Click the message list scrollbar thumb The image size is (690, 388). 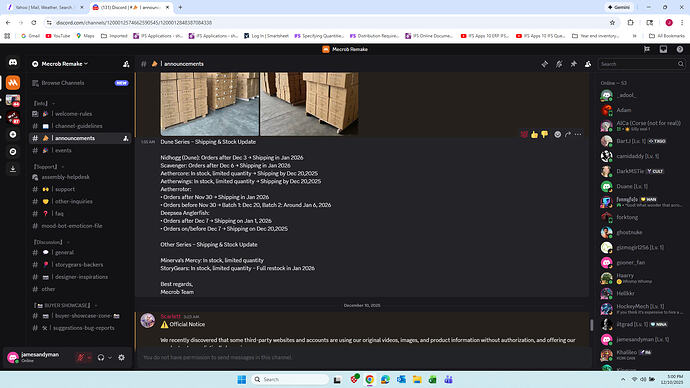point(591,325)
